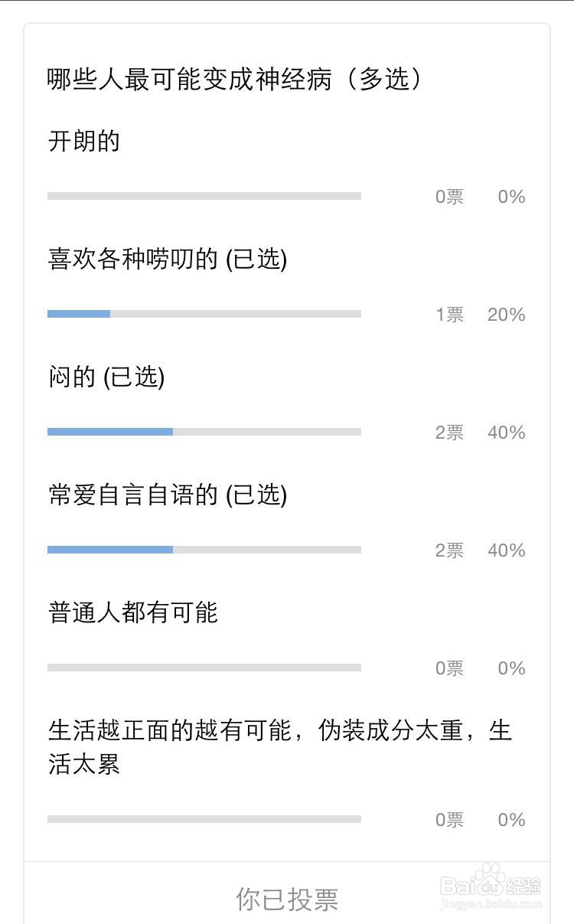574x924 pixels.
Task: Click the poll title 哪些人最可能变成神经病
Action: 233,80
